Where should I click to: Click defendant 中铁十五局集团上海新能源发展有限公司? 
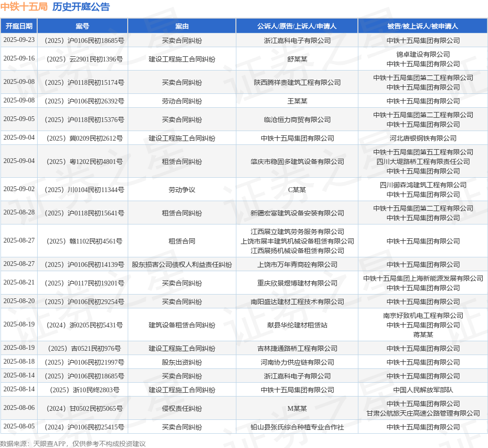423,278
